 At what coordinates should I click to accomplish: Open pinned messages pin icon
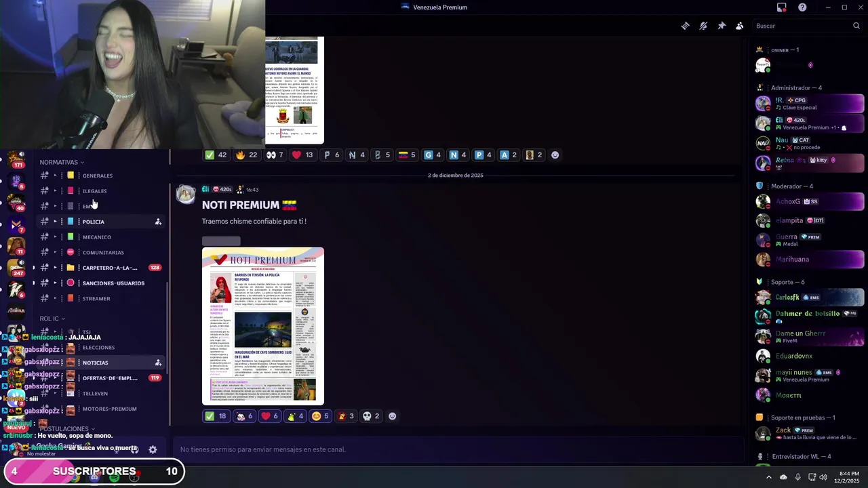[x=722, y=26]
